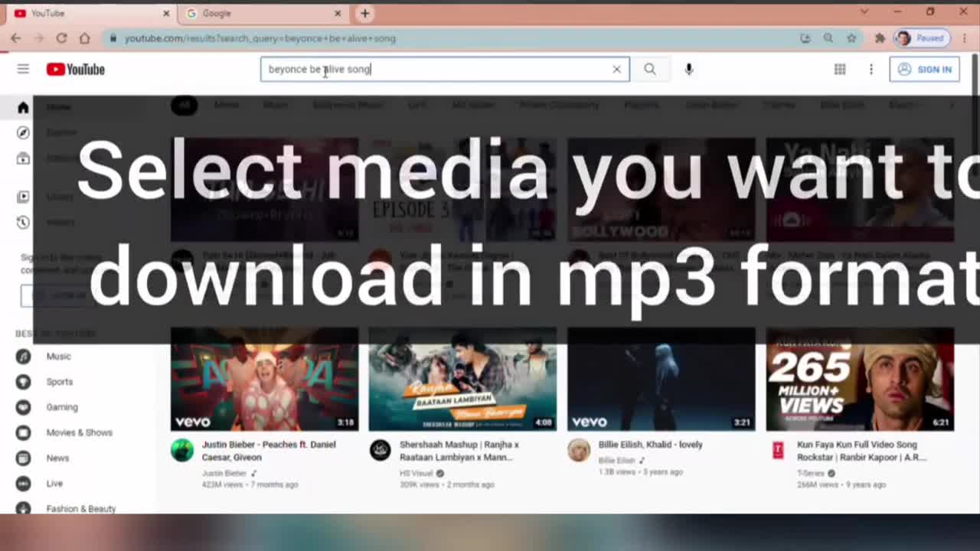Open the Justin Bieber - Peaches title
Image resolution: width=980 pixels, height=551 pixels.
(x=269, y=451)
